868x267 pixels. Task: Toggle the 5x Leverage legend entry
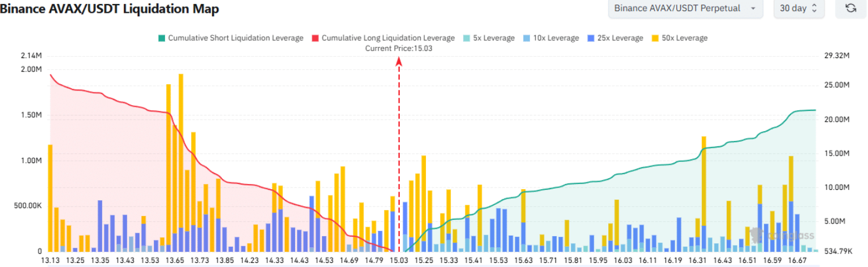[488, 38]
